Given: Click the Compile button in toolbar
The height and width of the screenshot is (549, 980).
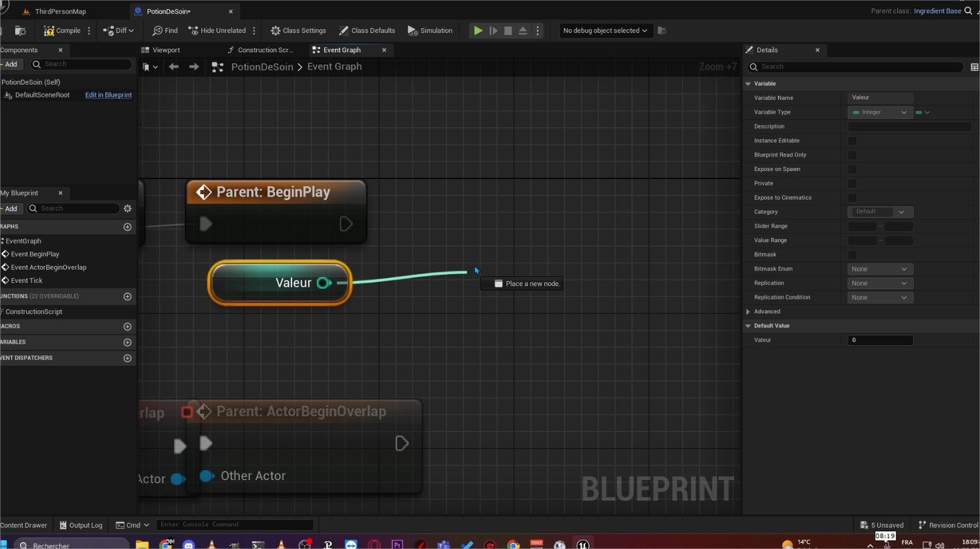Looking at the screenshot, I should pos(62,31).
